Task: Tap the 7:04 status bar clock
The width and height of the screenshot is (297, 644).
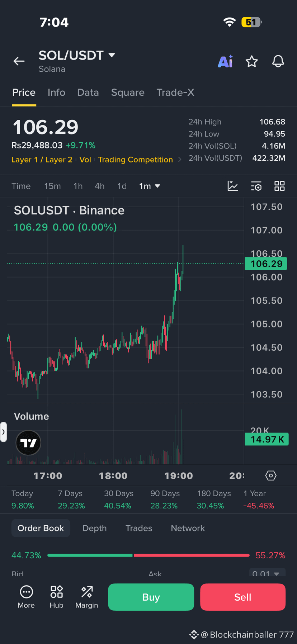Action: 54,22
